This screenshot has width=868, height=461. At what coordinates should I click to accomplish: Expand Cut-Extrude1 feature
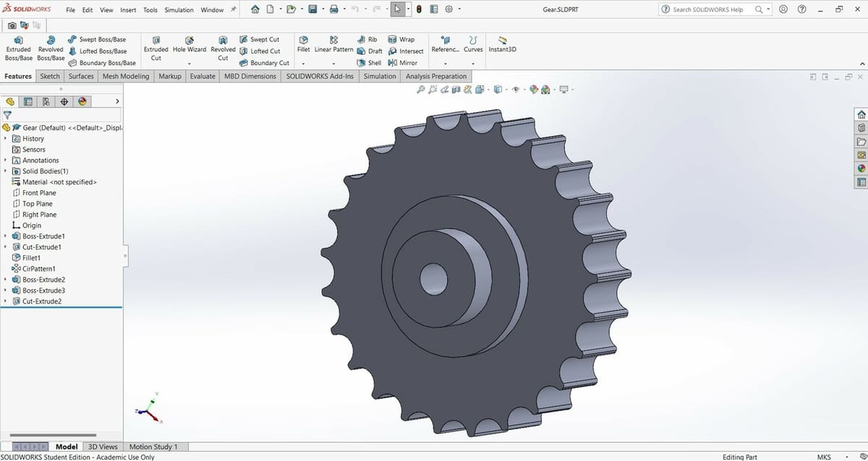[6, 247]
